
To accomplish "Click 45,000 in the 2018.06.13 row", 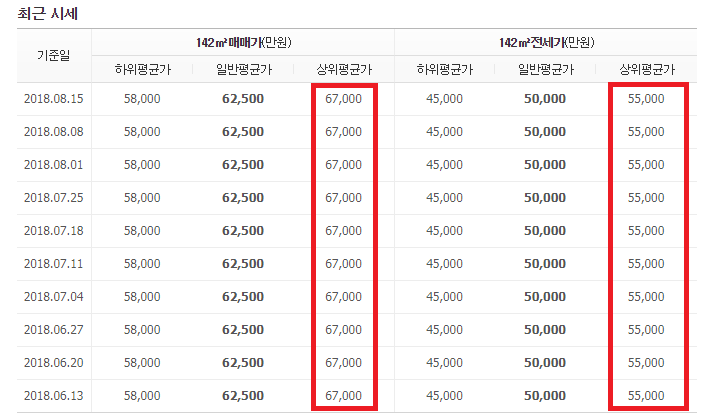I will tap(444, 396).
